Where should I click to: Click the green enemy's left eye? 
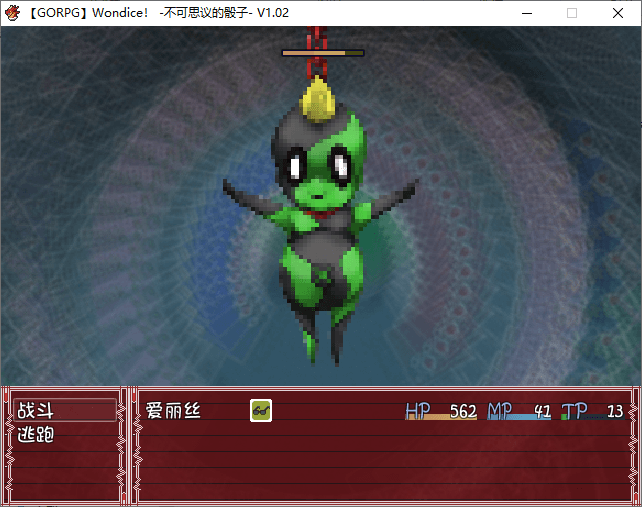point(296,163)
